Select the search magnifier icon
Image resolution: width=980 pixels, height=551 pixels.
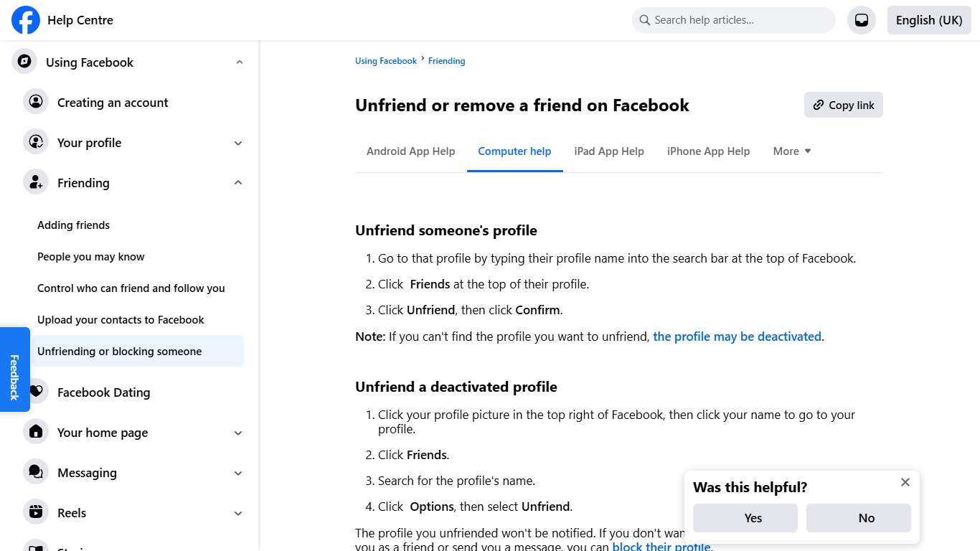point(644,20)
